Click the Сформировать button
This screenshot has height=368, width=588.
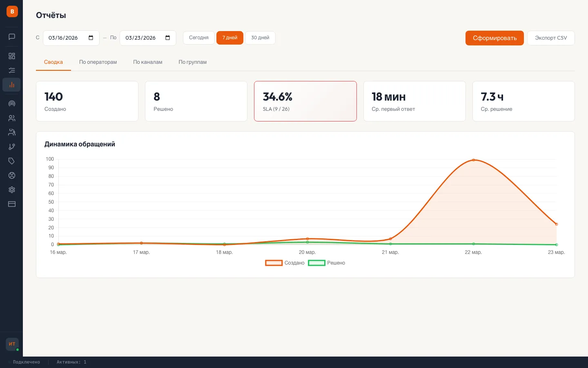pyautogui.click(x=494, y=38)
